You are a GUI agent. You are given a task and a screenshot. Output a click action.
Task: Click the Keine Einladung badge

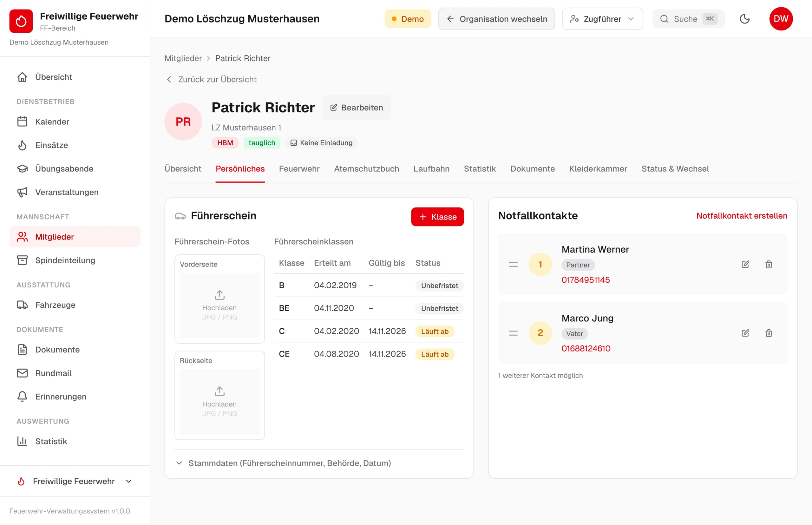point(321,143)
